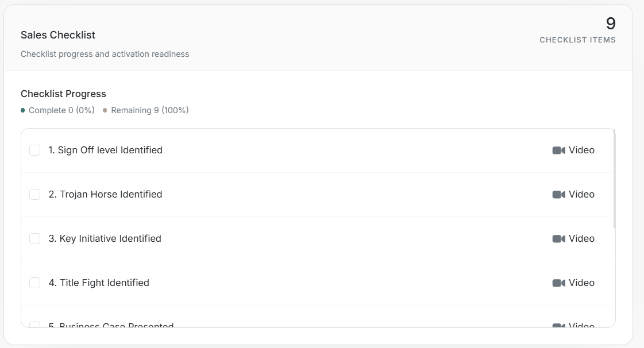This screenshot has width=644, height=348.
Task: Click the checklist's vertical scrollbar
Action: pyautogui.click(x=614, y=179)
